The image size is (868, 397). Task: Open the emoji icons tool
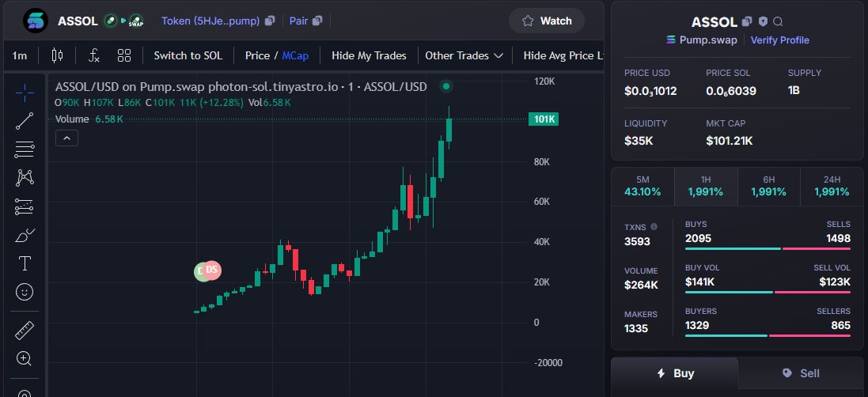pos(25,291)
